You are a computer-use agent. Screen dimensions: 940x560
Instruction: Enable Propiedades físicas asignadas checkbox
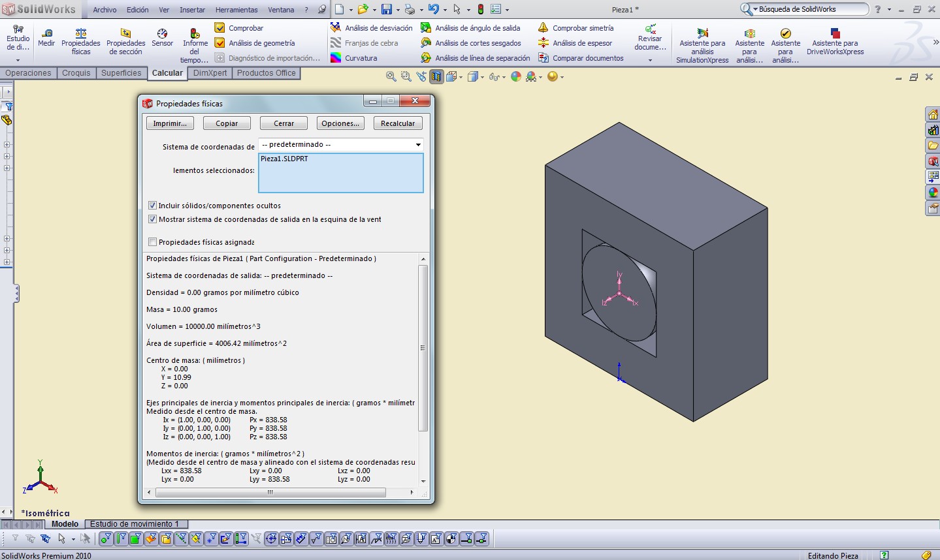pyautogui.click(x=152, y=242)
